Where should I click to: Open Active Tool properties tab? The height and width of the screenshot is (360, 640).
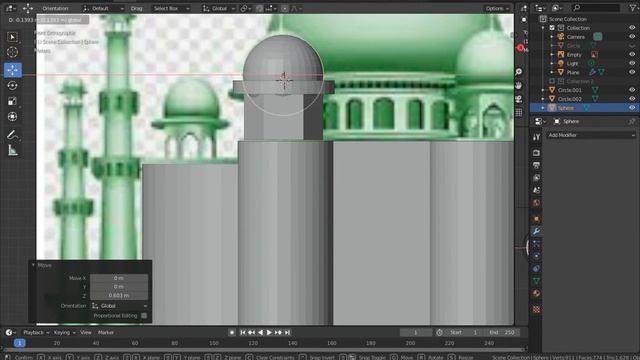536,137
